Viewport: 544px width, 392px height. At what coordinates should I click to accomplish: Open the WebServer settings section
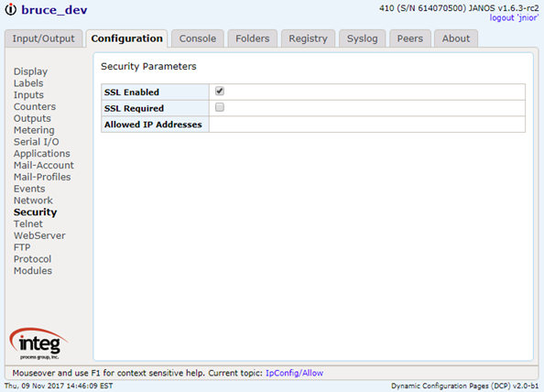click(x=39, y=235)
